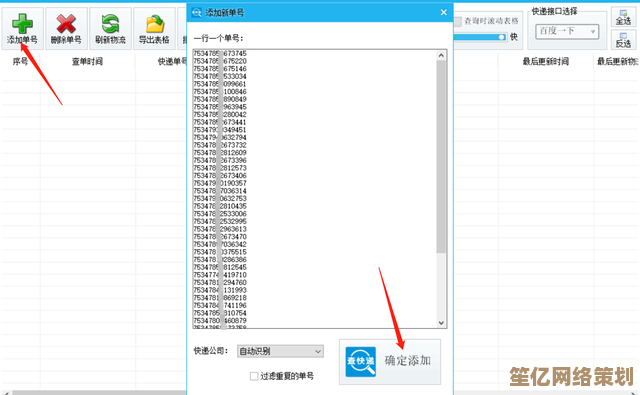Select the tracking number ending 460879
The height and width of the screenshot is (395, 640).
coord(220,321)
